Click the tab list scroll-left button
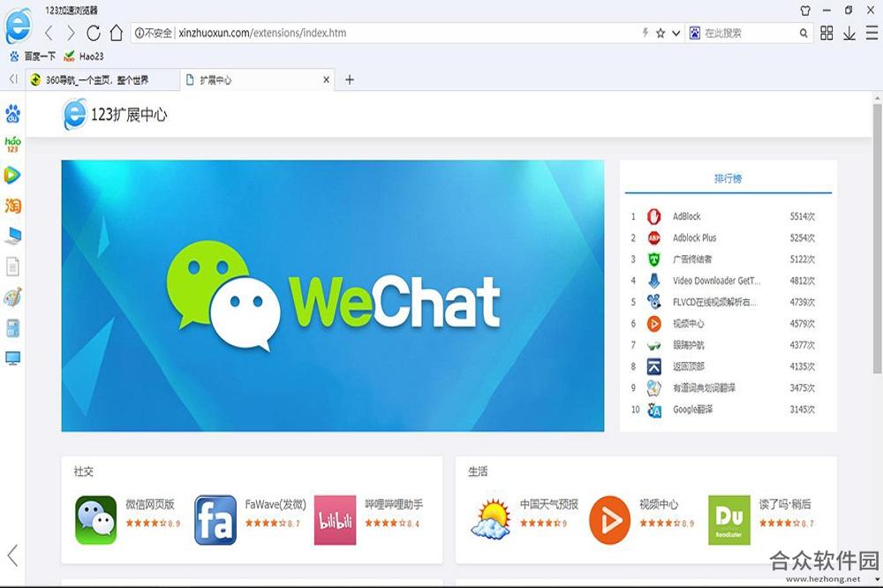 (x=13, y=79)
